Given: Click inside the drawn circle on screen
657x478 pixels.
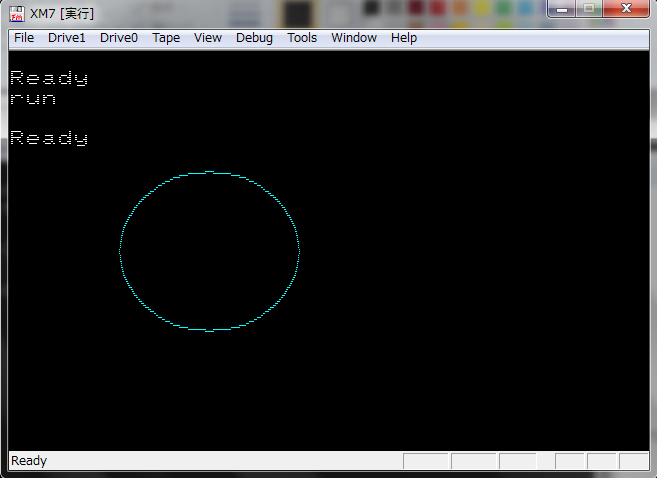Looking at the screenshot, I should pos(209,251).
